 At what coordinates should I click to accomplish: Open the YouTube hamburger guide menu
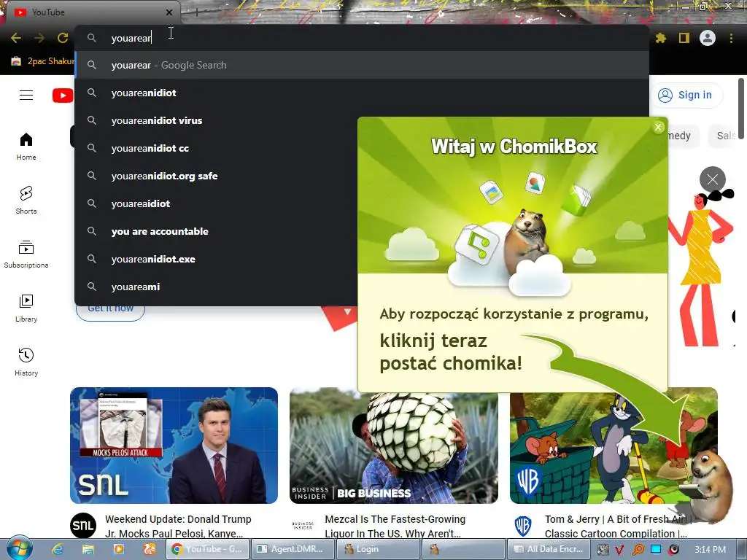point(26,96)
